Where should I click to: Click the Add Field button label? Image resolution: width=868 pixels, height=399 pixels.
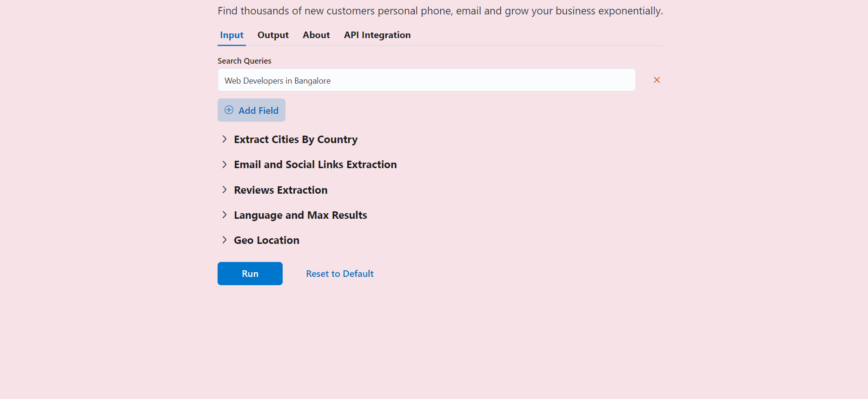pos(258,111)
